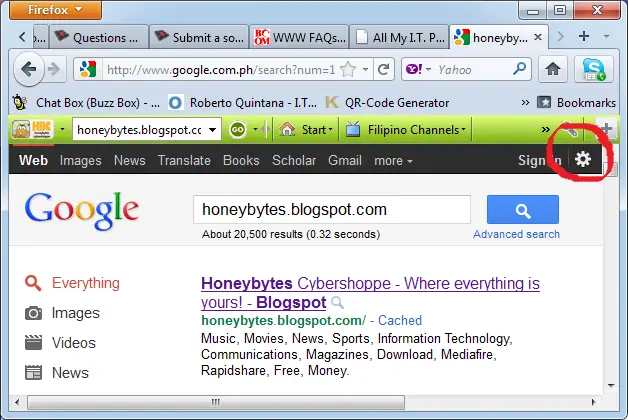Open Gmail from the Google top bar
The image size is (628, 420).
[345, 160]
